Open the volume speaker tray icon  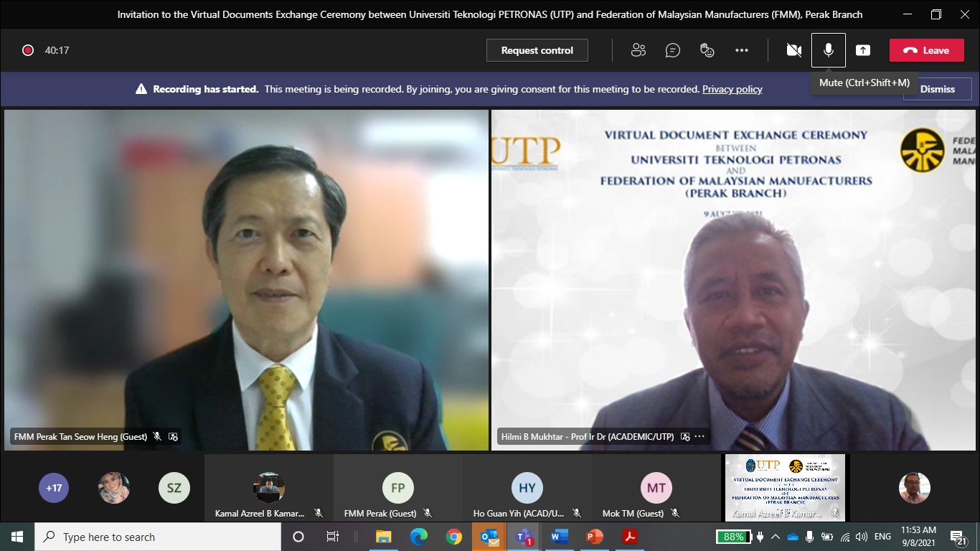point(862,537)
